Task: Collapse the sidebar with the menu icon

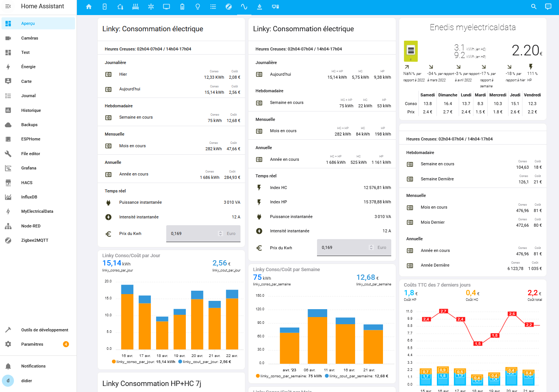Action: (8, 6)
